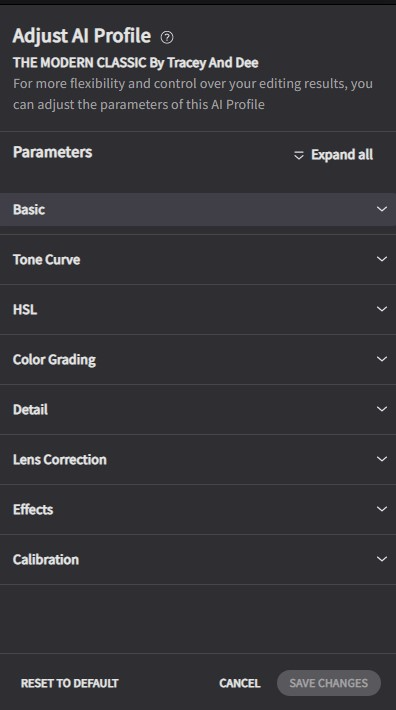Viewport: 396px width, 710px height.
Task: Open Effects using the chevron arrow
Action: coord(382,509)
